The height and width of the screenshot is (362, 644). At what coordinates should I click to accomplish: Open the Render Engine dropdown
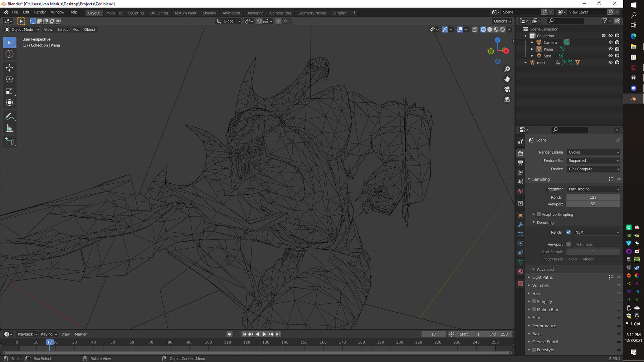click(593, 152)
